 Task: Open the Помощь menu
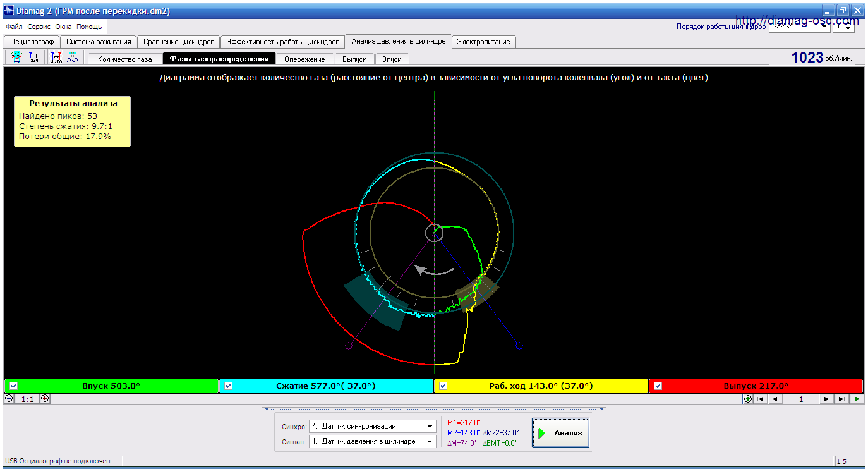click(x=89, y=27)
